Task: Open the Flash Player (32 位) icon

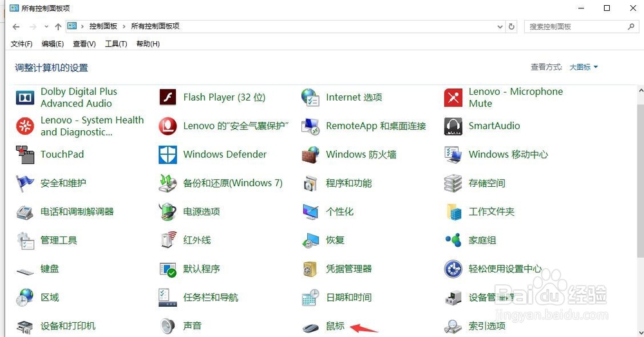Action: (167, 97)
